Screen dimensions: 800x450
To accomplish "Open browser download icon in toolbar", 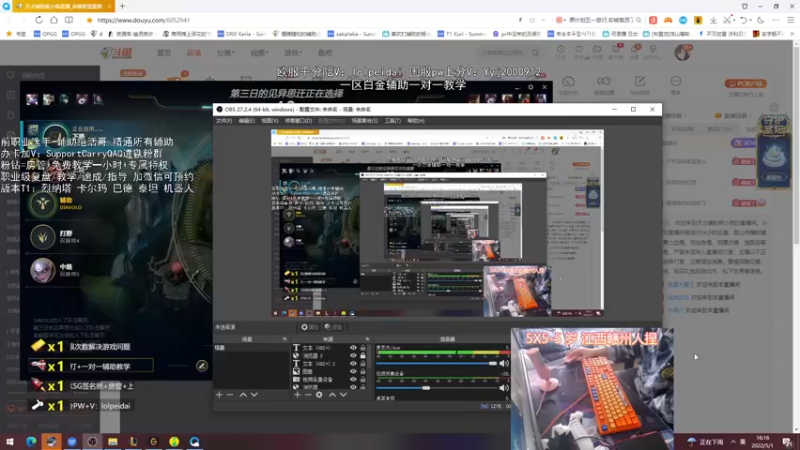I will point(713,20).
